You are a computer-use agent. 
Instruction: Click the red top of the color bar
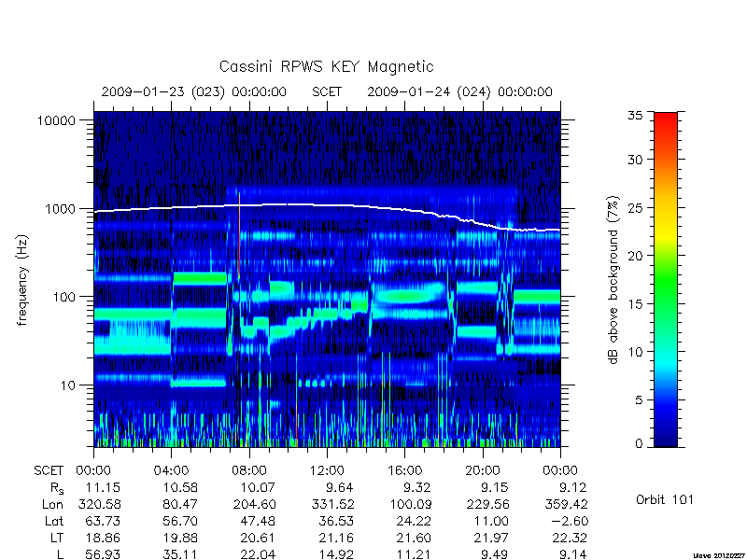tap(666, 116)
